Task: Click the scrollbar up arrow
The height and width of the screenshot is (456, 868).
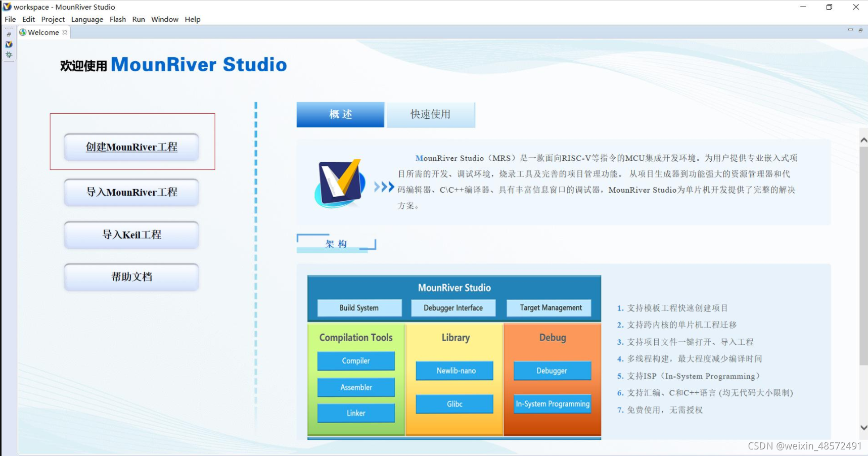Action: coord(863,140)
